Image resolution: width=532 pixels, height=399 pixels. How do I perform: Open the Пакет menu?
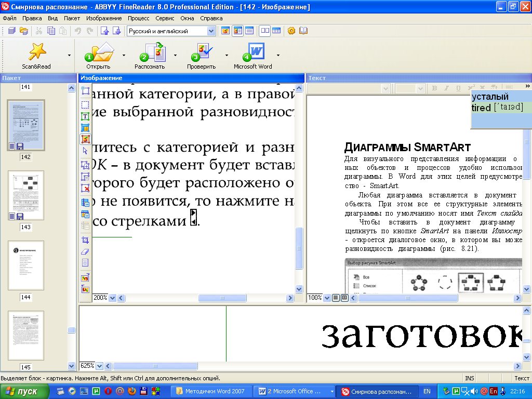pos(72,18)
